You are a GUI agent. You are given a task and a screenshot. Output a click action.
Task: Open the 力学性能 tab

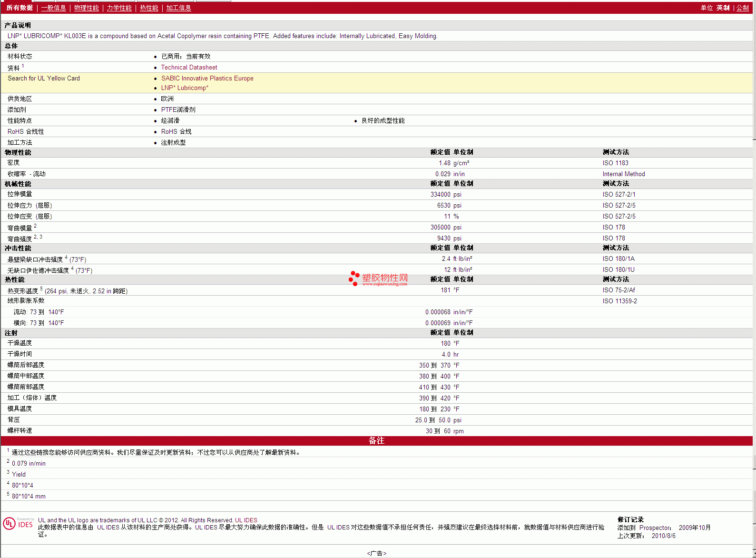click(119, 8)
